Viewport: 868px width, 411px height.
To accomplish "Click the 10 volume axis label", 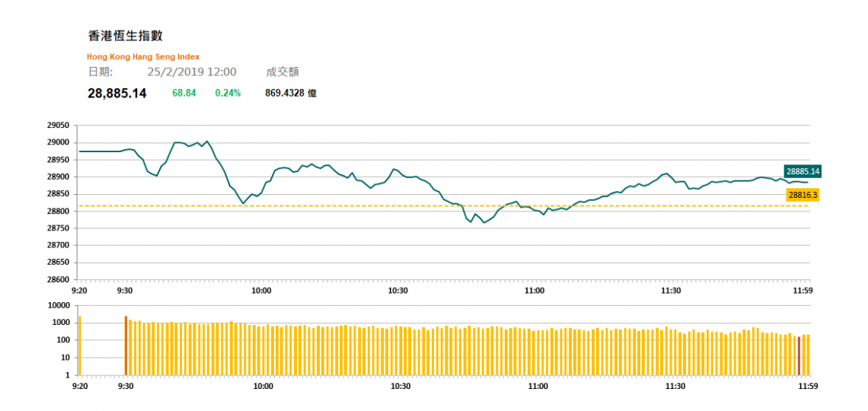I will [65, 358].
